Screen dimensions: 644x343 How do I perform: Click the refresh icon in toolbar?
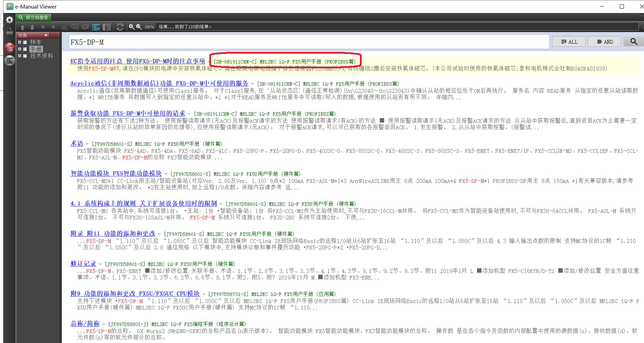(120, 27)
